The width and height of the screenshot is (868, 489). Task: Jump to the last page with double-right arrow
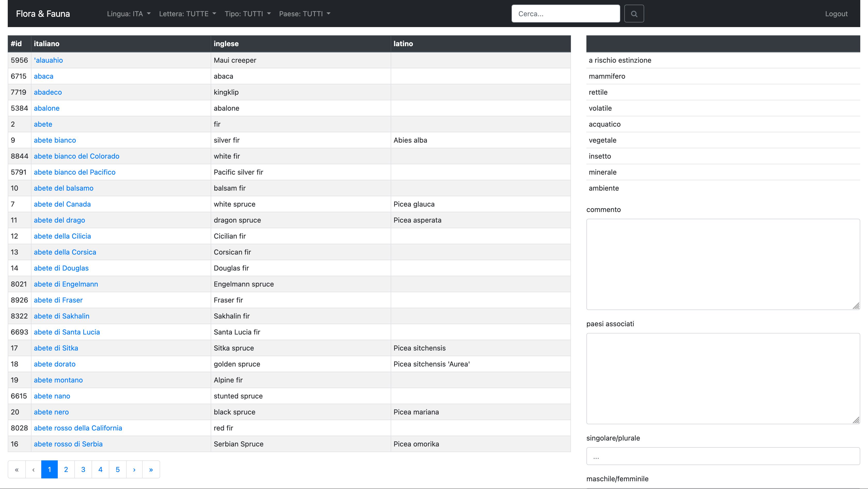pos(151,469)
